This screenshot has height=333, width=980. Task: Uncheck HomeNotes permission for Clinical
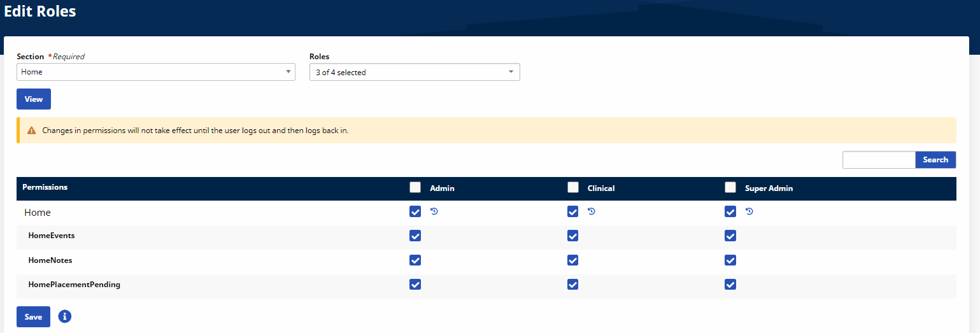pyautogui.click(x=573, y=260)
